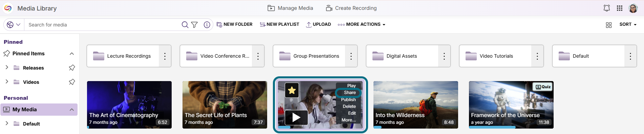Open the Video Tutorials folder
Screen dimensions: 644x134
click(495, 56)
